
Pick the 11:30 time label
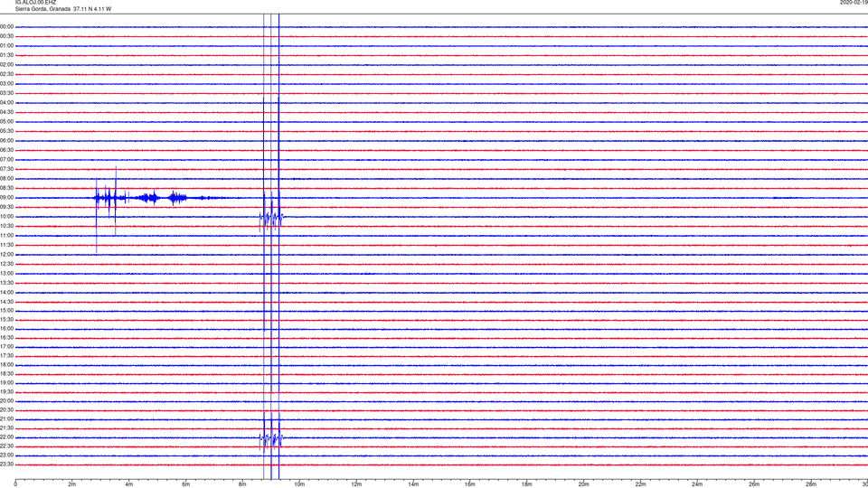click(6, 245)
